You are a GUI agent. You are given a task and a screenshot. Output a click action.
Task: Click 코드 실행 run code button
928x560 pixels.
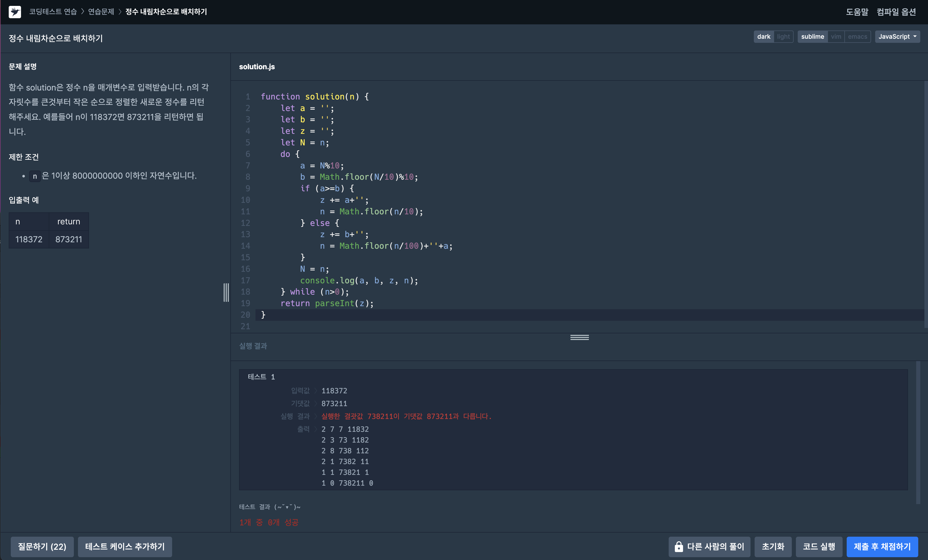(x=819, y=546)
